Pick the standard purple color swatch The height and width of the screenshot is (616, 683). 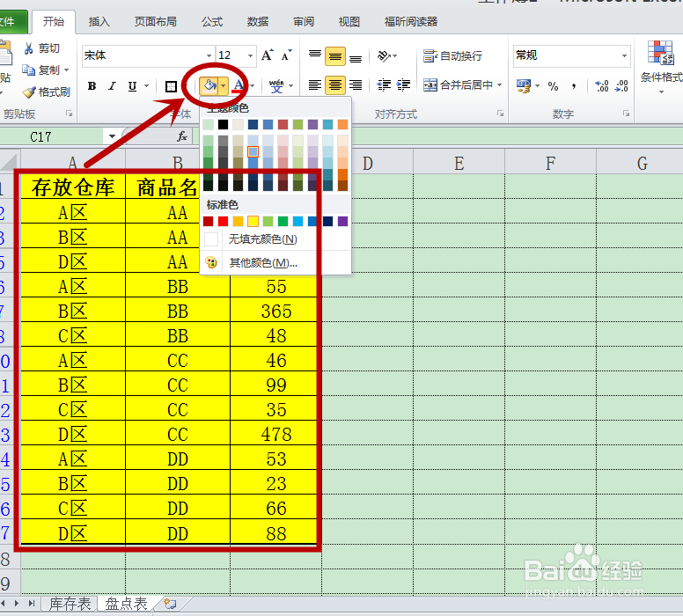point(342,221)
